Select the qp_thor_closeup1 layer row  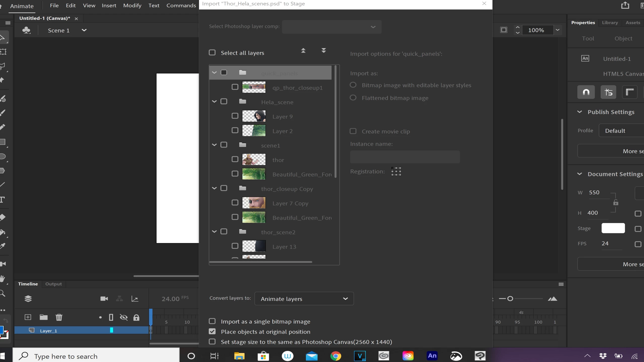coord(297,88)
